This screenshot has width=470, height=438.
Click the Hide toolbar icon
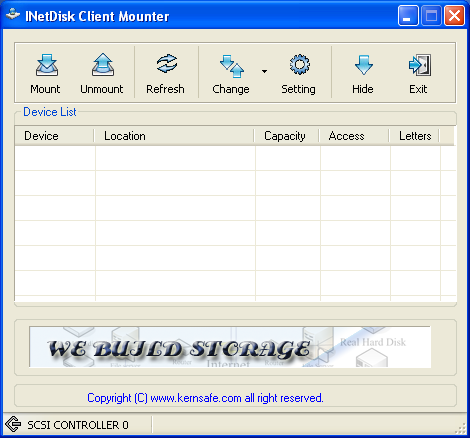click(x=363, y=65)
